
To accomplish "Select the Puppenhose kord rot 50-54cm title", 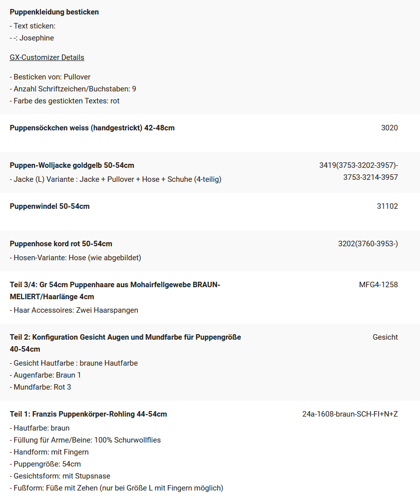I will point(61,244).
